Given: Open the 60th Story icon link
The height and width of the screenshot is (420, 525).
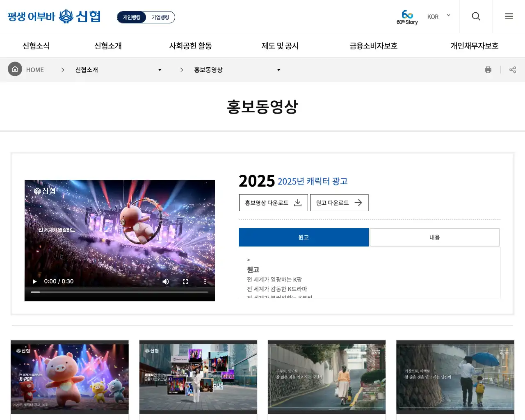Looking at the screenshot, I should [x=407, y=17].
